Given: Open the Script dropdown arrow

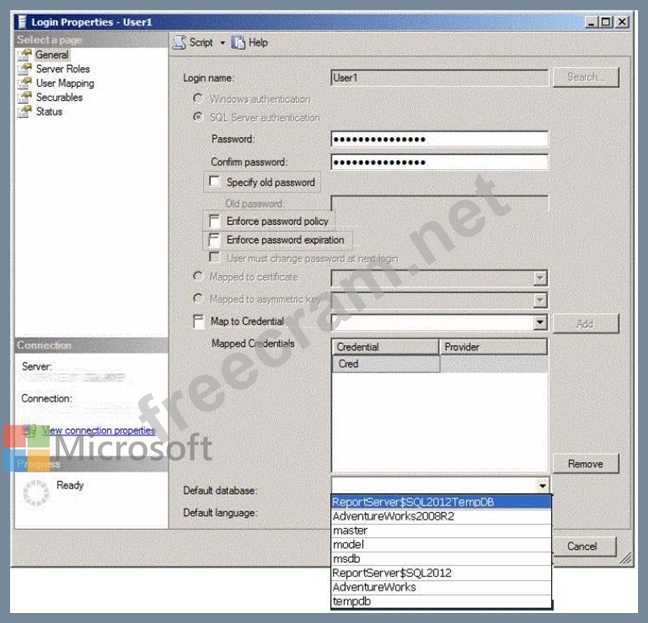Looking at the screenshot, I should (x=222, y=43).
